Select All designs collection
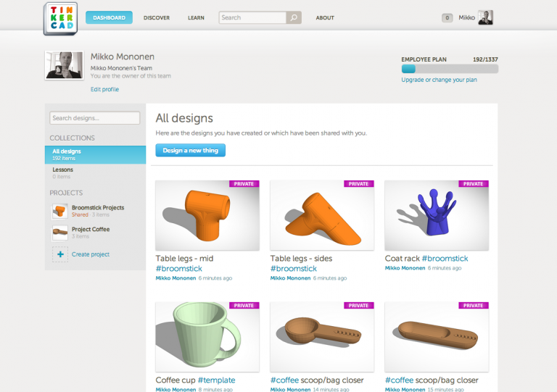This screenshot has height=392, width=557. pos(95,154)
